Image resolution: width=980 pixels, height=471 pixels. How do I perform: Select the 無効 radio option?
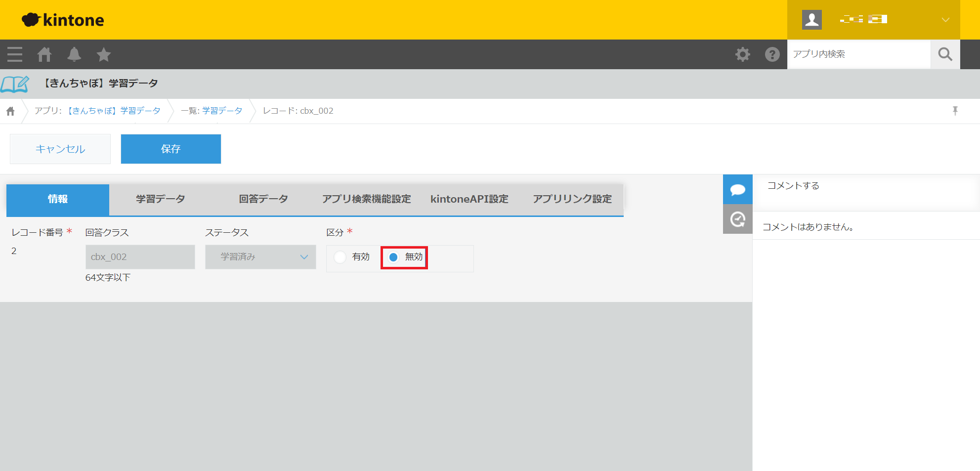point(393,257)
